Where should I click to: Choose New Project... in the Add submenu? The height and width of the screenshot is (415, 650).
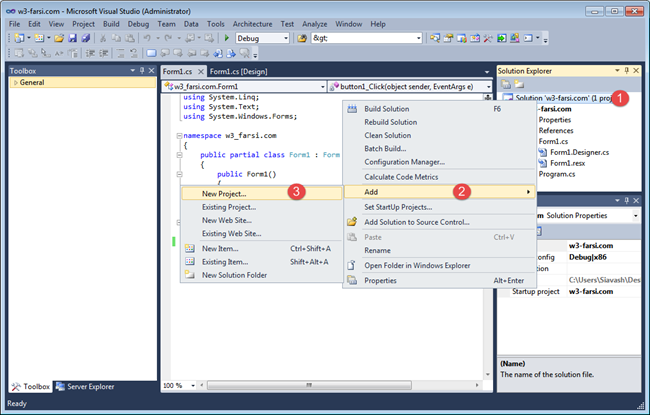point(262,194)
